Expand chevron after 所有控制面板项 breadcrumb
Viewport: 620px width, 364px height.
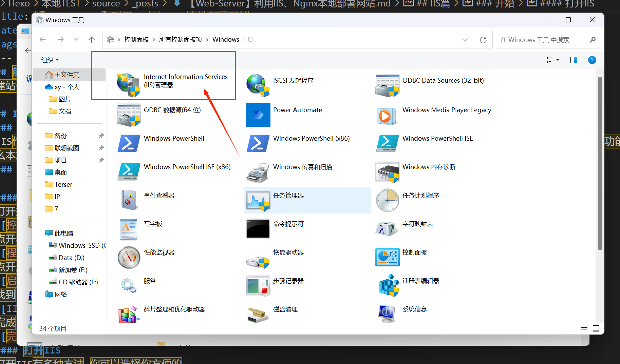tap(207, 40)
